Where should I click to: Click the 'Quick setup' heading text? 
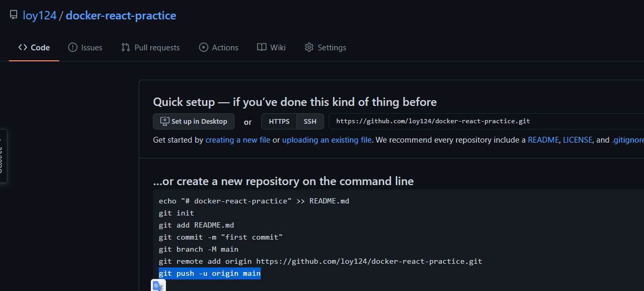click(x=295, y=102)
